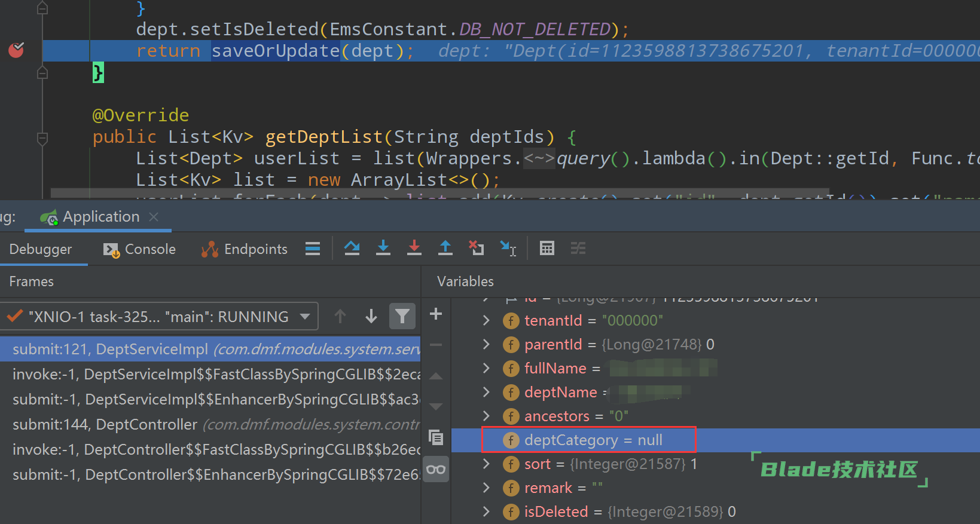
Task: Click the Frames panel header
Action: coord(32,281)
